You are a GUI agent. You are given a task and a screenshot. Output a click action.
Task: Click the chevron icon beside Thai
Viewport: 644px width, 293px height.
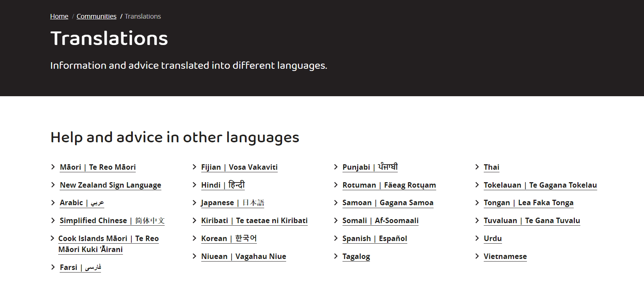pyautogui.click(x=477, y=167)
